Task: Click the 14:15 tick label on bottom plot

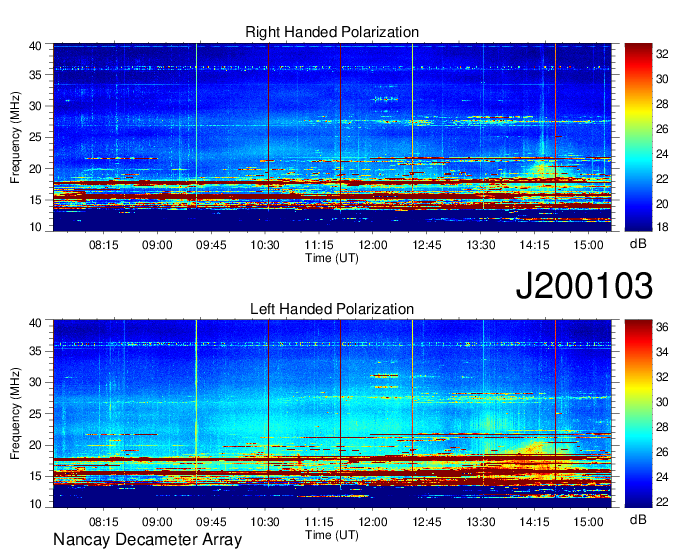Action: 535,522
